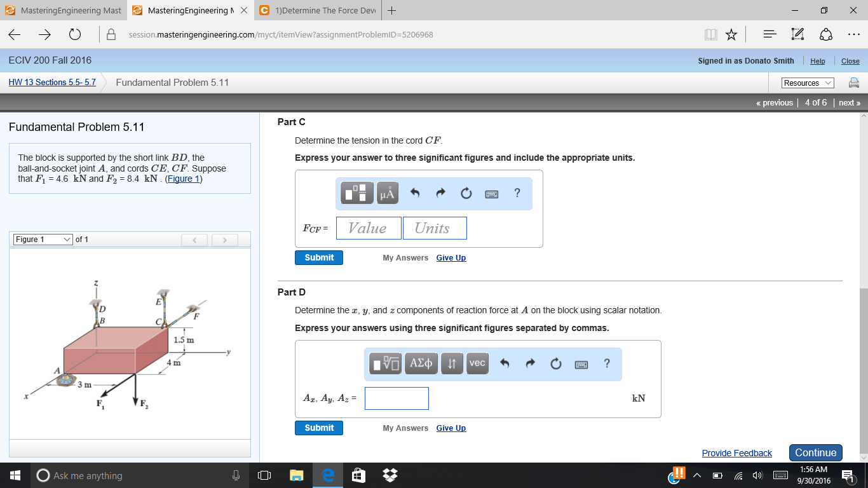Reset the Part C answer with the circular arrow
The image size is (868, 488).
pyautogui.click(x=466, y=193)
